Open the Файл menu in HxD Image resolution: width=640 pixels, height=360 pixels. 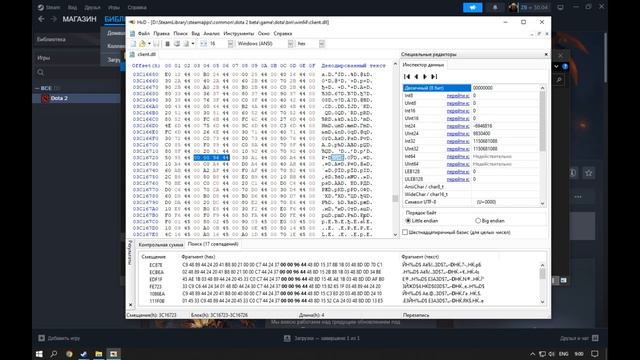point(144,33)
